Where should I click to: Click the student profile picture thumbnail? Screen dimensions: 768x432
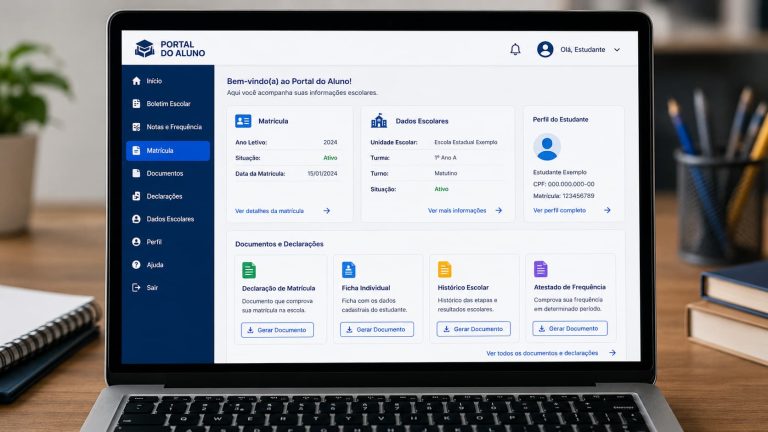click(x=547, y=147)
